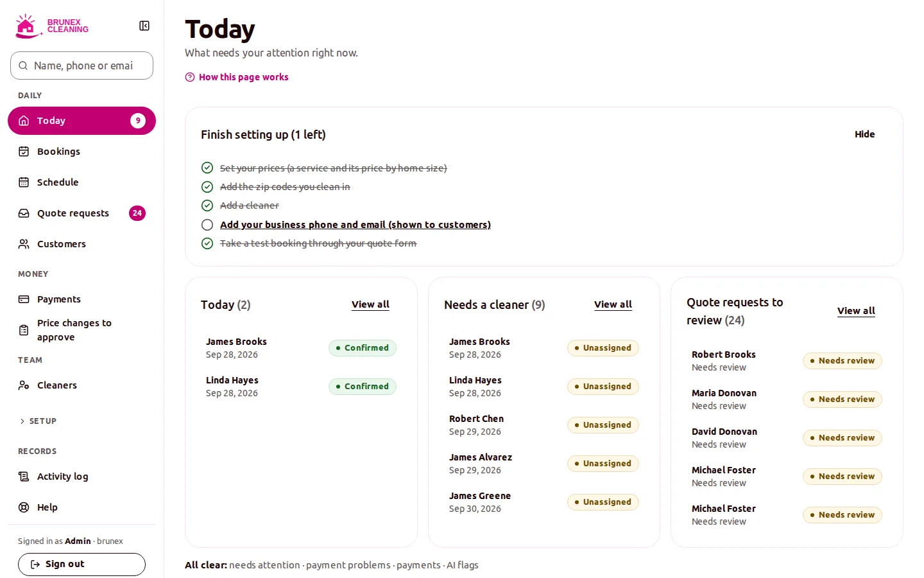Click the Schedule calendar icon
The width and height of the screenshot is (924, 578).
(24, 182)
